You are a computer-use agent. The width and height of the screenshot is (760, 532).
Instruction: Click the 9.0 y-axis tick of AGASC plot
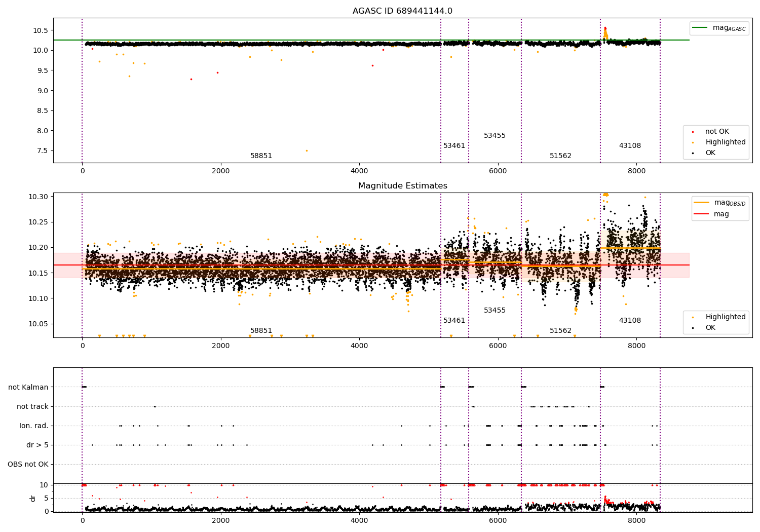[x=43, y=91]
